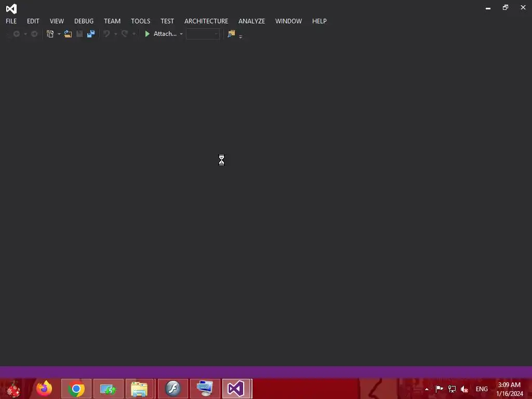Open Google Chrome from the taskbar
This screenshot has height=399, width=532.
click(x=76, y=389)
